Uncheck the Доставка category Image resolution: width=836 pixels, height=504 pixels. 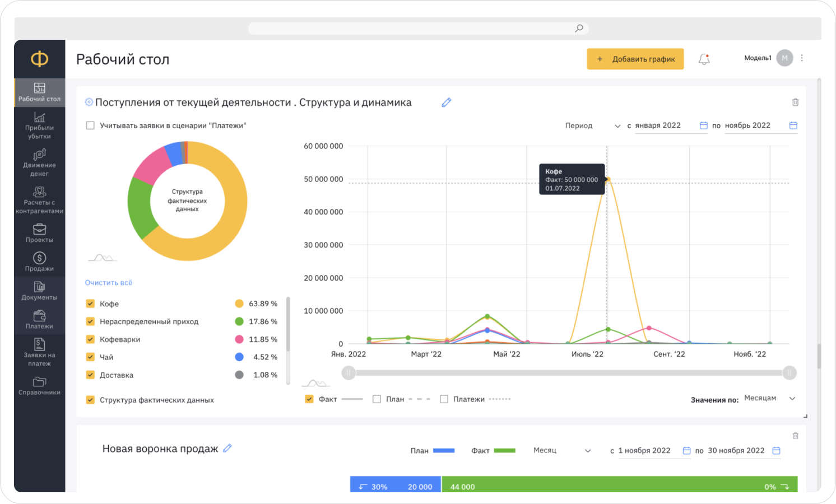coord(90,375)
